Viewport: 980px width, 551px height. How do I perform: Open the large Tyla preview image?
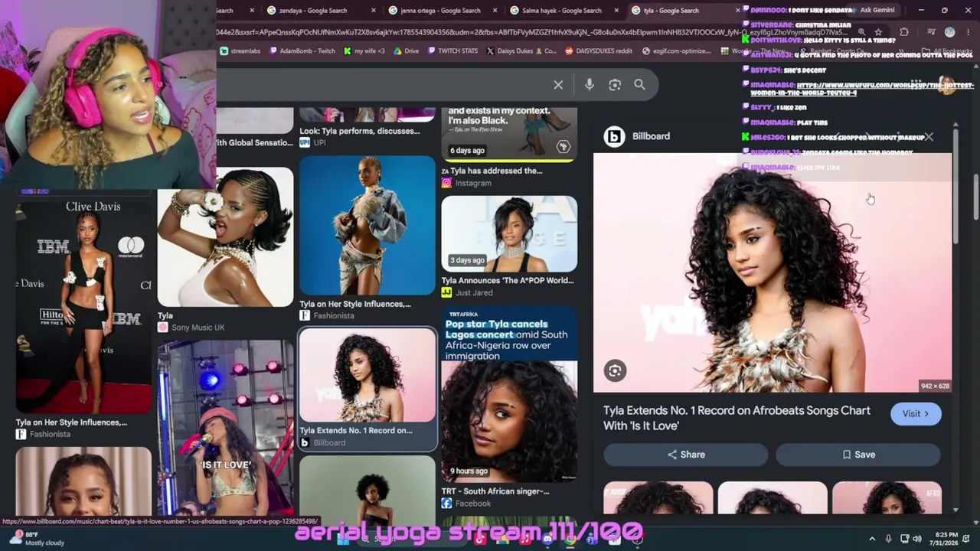point(773,272)
